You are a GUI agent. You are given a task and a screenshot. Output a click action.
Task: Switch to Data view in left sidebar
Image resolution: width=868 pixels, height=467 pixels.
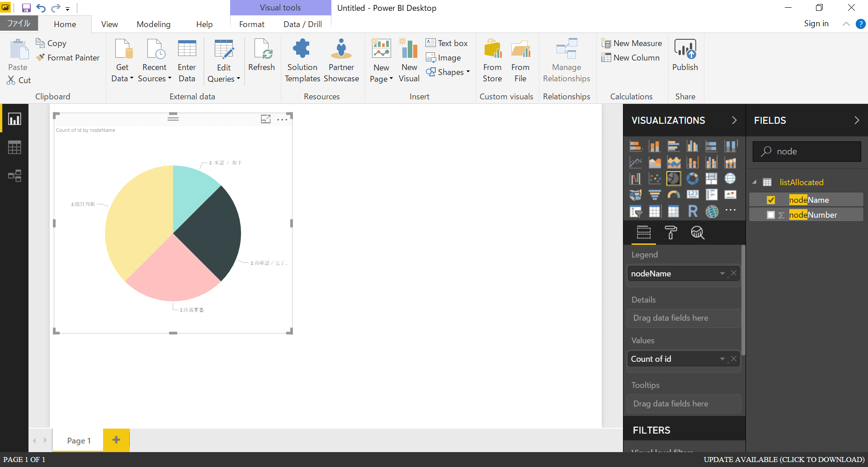click(14, 147)
